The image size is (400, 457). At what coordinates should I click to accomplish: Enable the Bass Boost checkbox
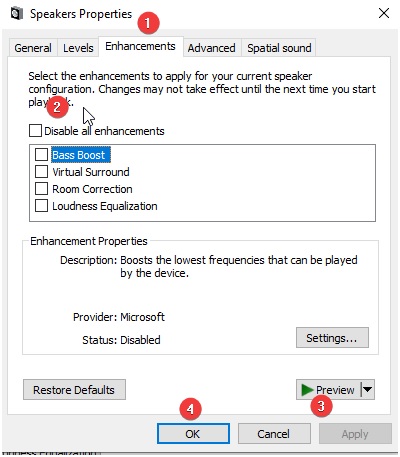(41, 155)
